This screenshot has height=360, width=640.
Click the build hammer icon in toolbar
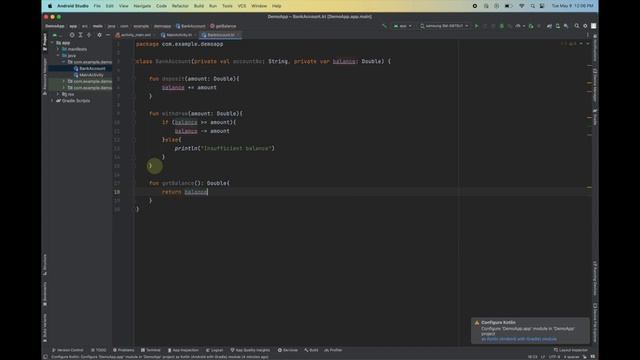[x=384, y=26]
